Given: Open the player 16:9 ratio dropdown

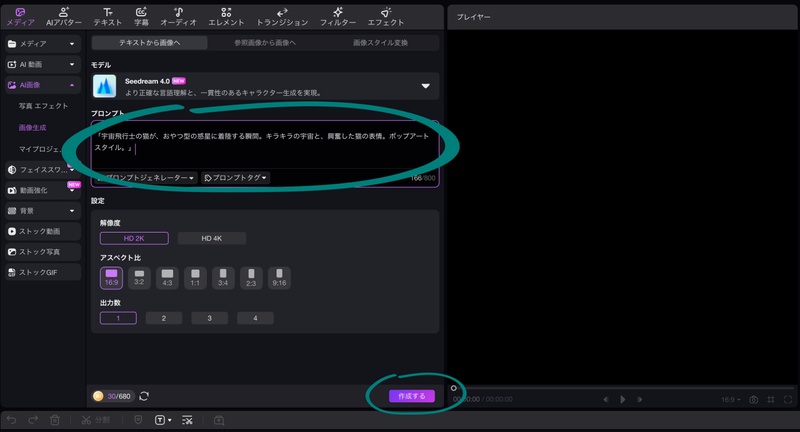Looking at the screenshot, I should tap(731, 399).
